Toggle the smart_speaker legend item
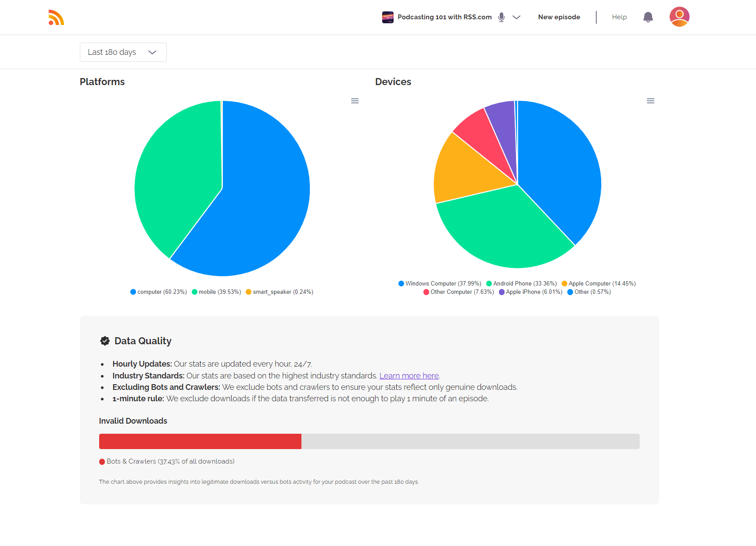756x546 pixels. (x=279, y=292)
